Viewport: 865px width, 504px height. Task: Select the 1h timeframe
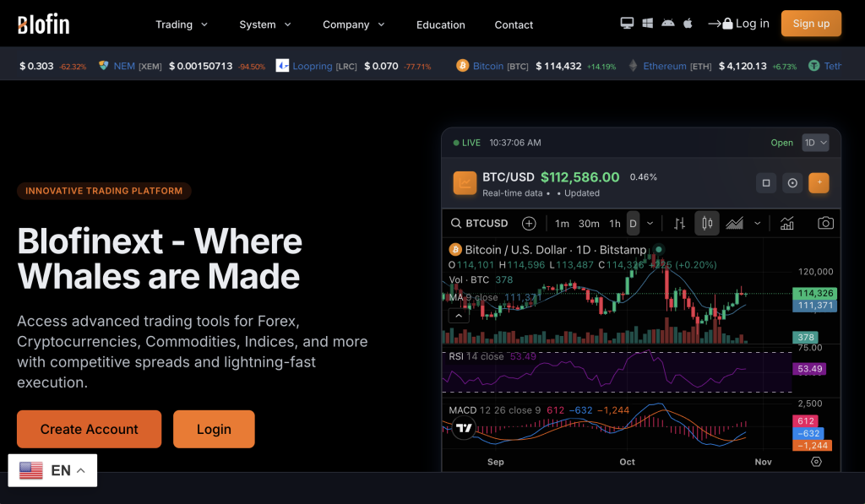615,223
